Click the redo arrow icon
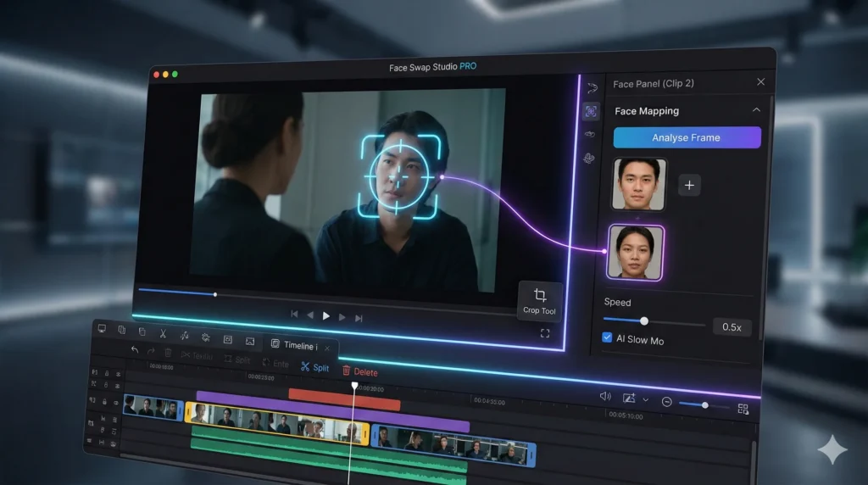Screen dimensions: 868x485 [x=151, y=351]
